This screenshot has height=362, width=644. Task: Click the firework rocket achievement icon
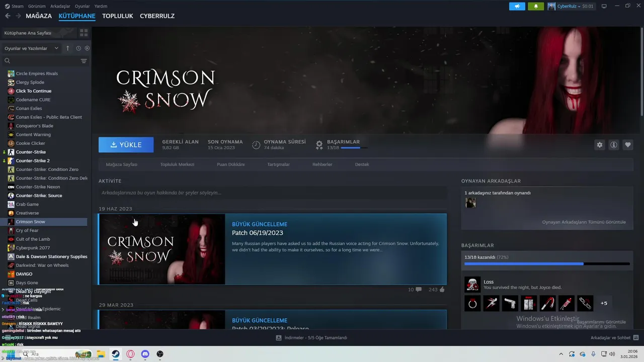point(567,303)
